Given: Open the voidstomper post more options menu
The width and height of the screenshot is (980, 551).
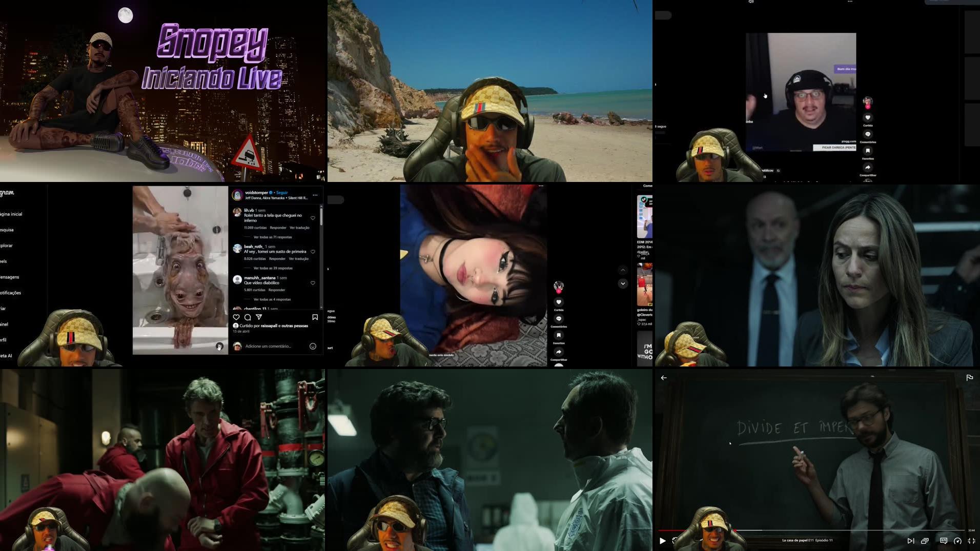Looking at the screenshot, I should click(315, 195).
